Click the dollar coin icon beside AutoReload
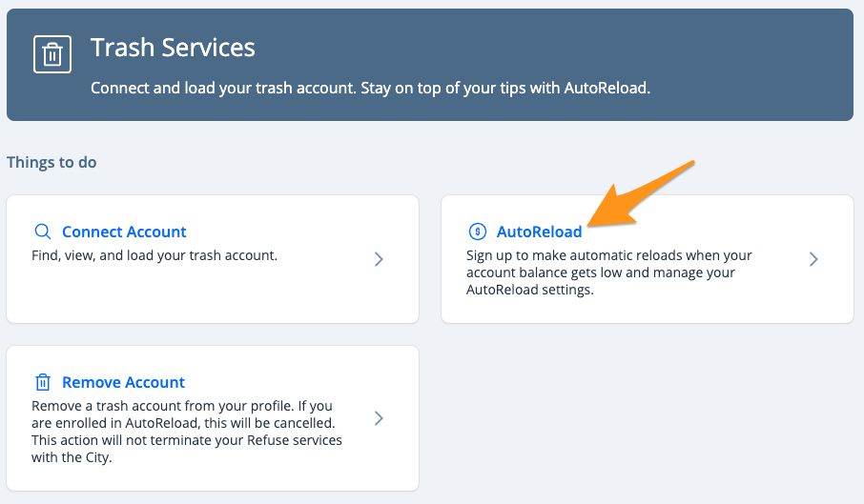 (x=477, y=232)
